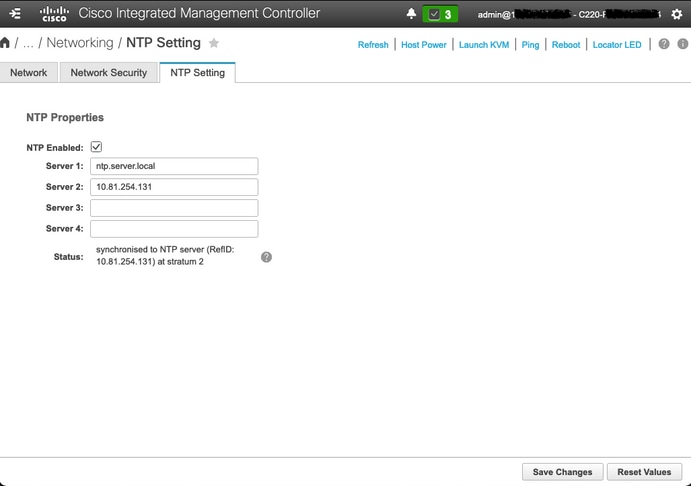Mark NTP Setting page as favorite star

click(214, 43)
